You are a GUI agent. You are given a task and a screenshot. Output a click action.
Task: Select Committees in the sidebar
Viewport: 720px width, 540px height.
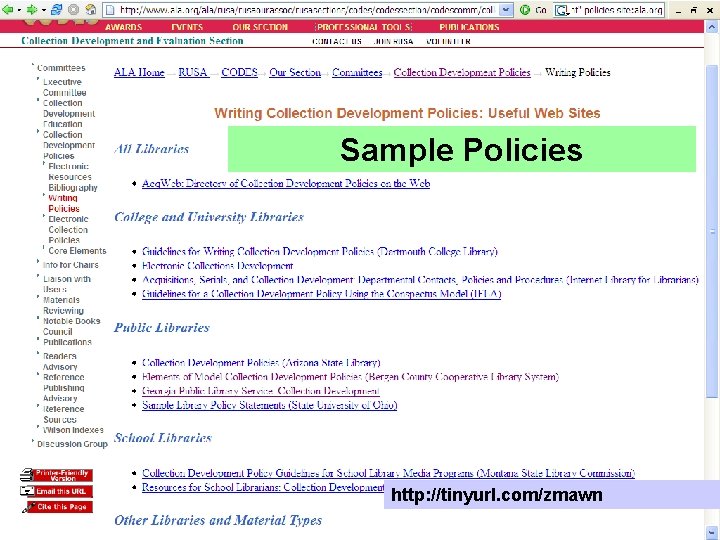[x=61, y=68]
